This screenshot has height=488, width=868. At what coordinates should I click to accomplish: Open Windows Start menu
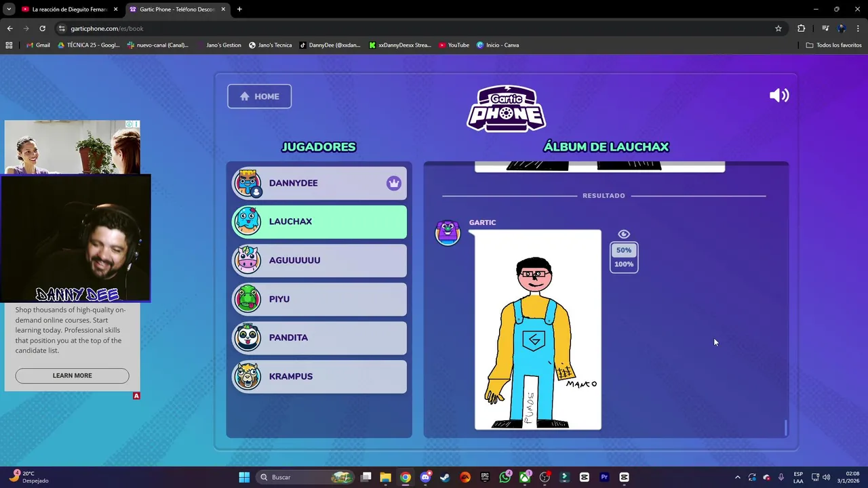[244, 477]
